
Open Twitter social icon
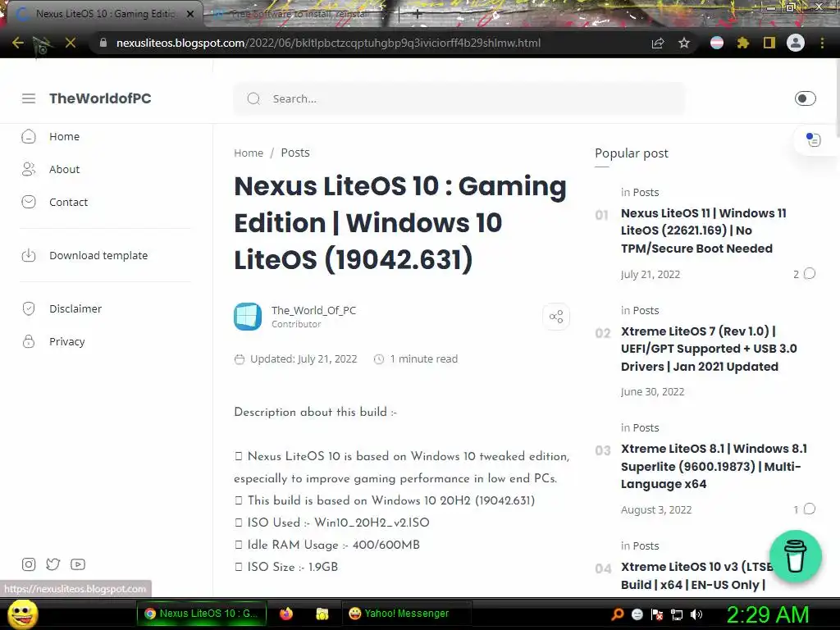point(53,564)
